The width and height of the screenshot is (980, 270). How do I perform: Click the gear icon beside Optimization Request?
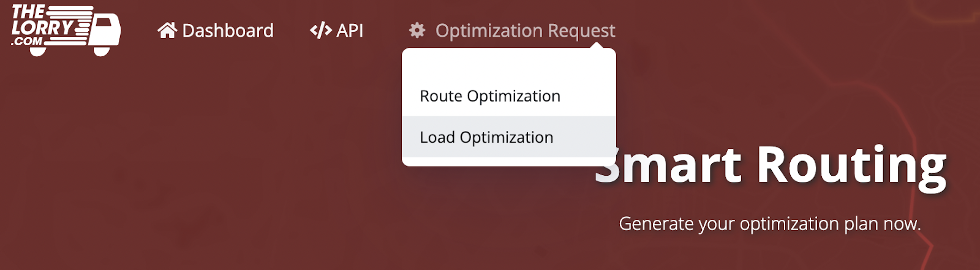[417, 30]
